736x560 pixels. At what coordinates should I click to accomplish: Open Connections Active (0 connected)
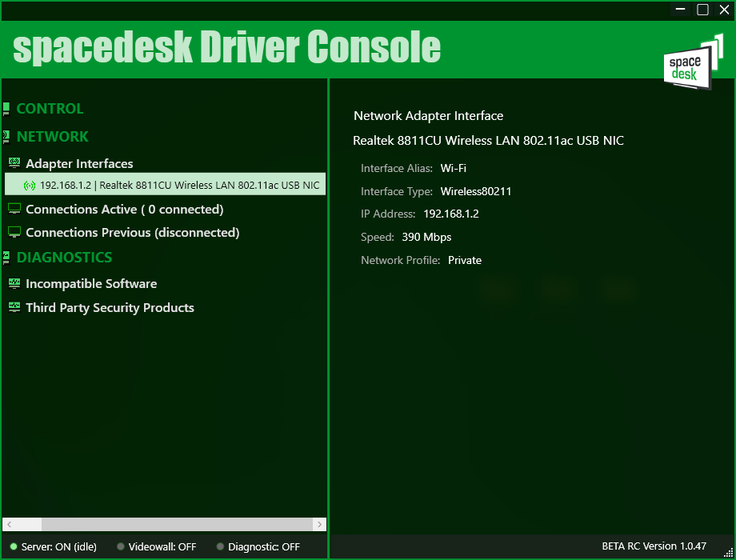(x=124, y=209)
